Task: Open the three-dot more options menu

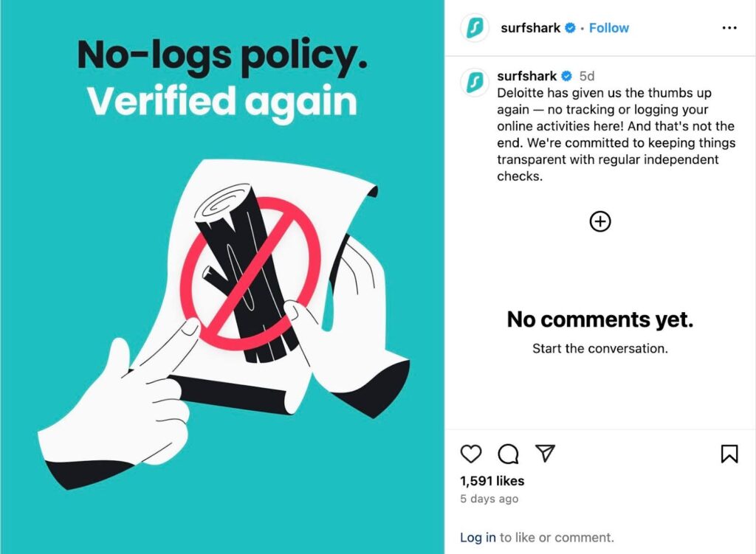Action: coord(729,28)
